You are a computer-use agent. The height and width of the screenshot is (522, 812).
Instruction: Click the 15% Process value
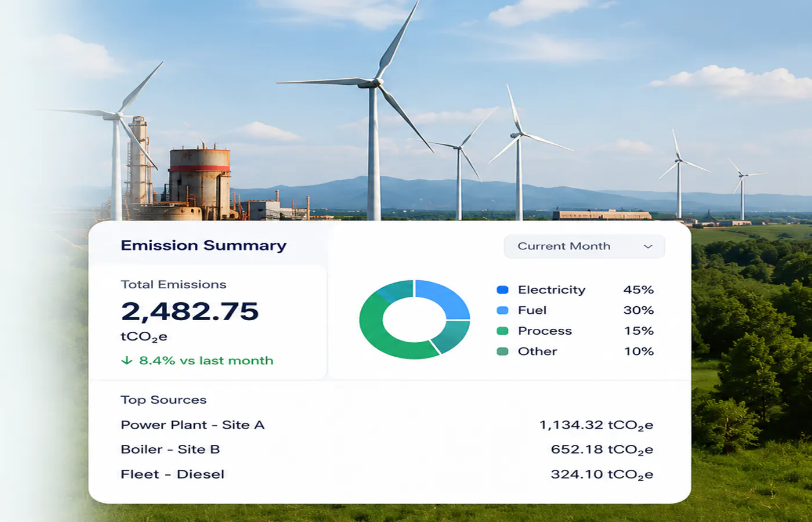(639, 331)
